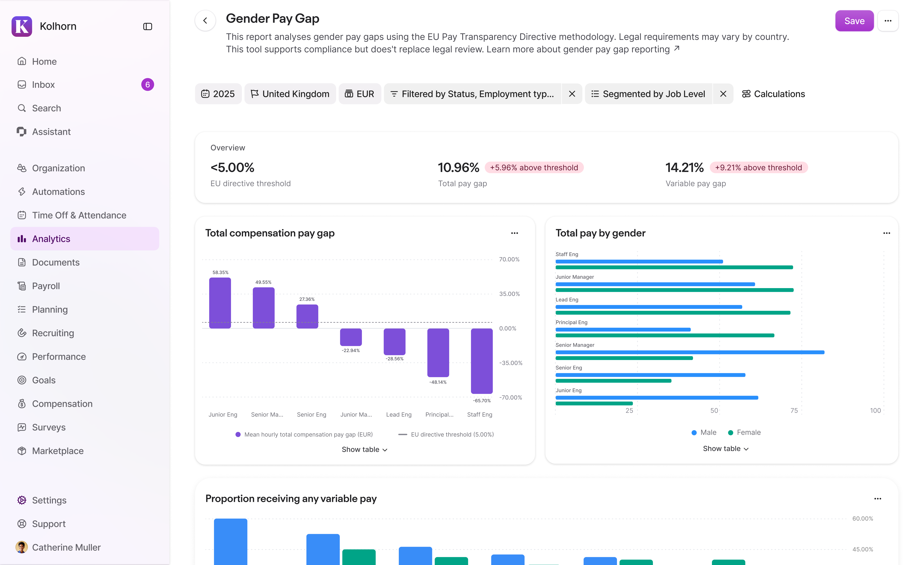Screen dimensions: 924x565
Task: Expand Show table under compensation pay gap chart
Action: click(365, 449)
